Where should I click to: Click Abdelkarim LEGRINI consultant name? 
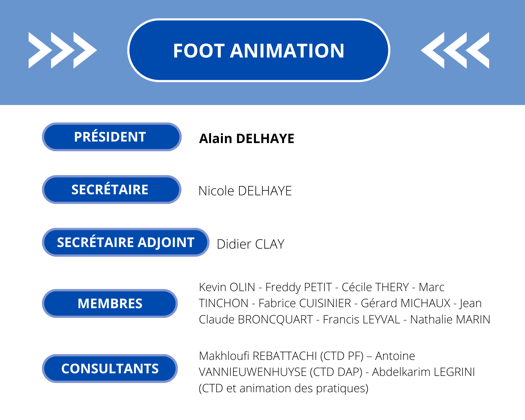click(x=423, y=372)
